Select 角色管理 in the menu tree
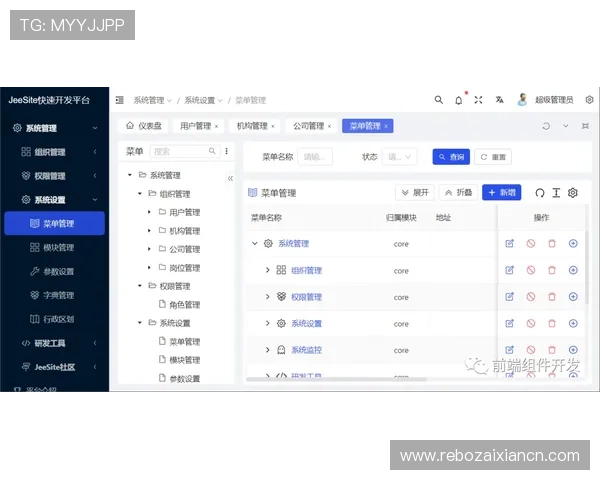This screenshot has width=600, height=480. pyautogui.click(x=184, y=305)
